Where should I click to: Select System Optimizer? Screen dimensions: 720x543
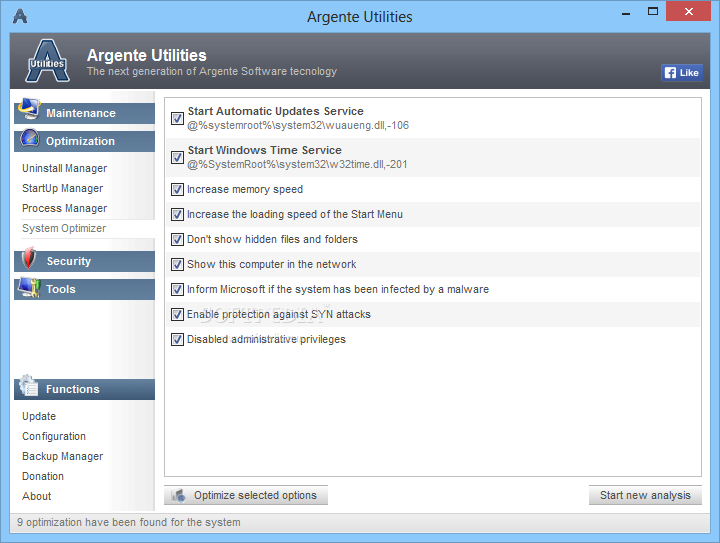coord(64,228)
